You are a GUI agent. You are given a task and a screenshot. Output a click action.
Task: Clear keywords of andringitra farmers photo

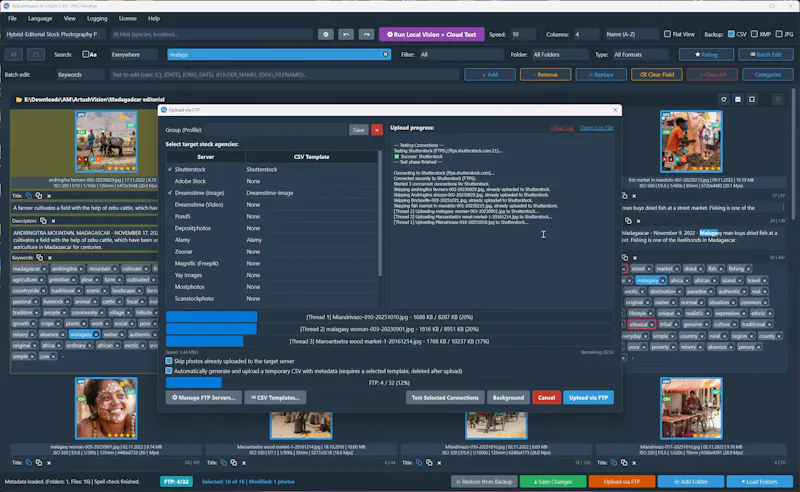(49, 257)
